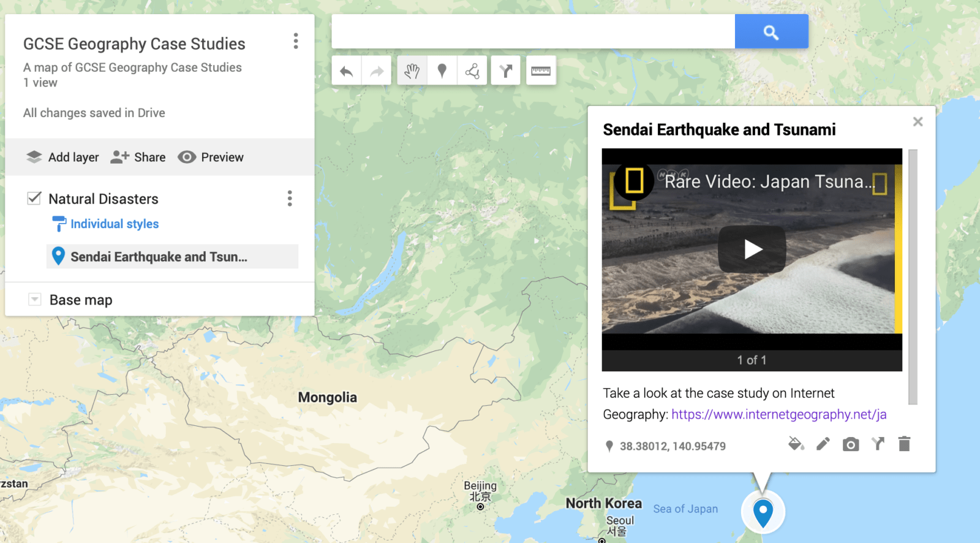Open the Preview of the map
This screenshot has width=980, height=543.
pyautogui.click(x=211, y=158)
